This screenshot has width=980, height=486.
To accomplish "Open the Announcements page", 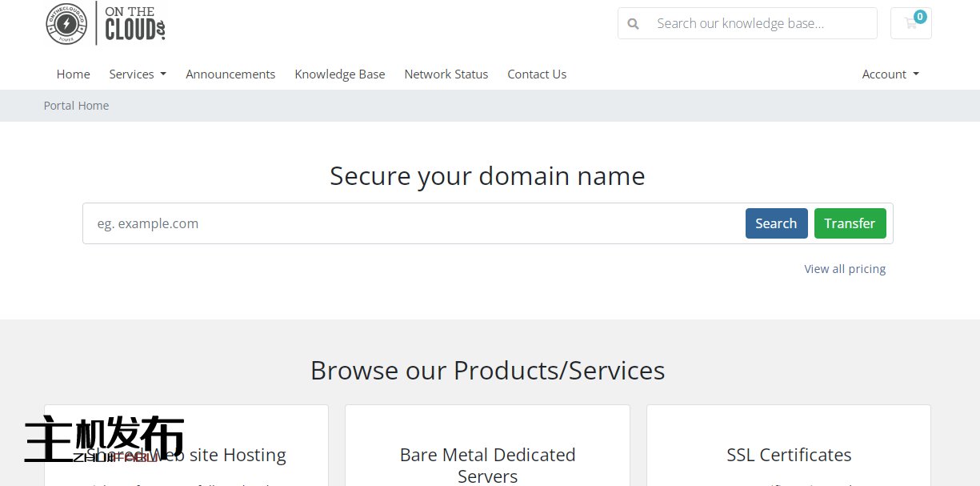I will click(230, 74).
